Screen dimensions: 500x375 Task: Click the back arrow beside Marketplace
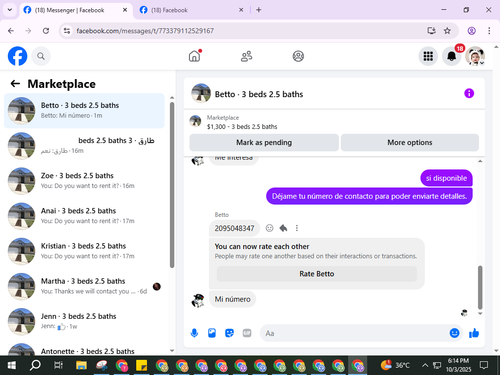pyautogui.click(x=15, y=83)
